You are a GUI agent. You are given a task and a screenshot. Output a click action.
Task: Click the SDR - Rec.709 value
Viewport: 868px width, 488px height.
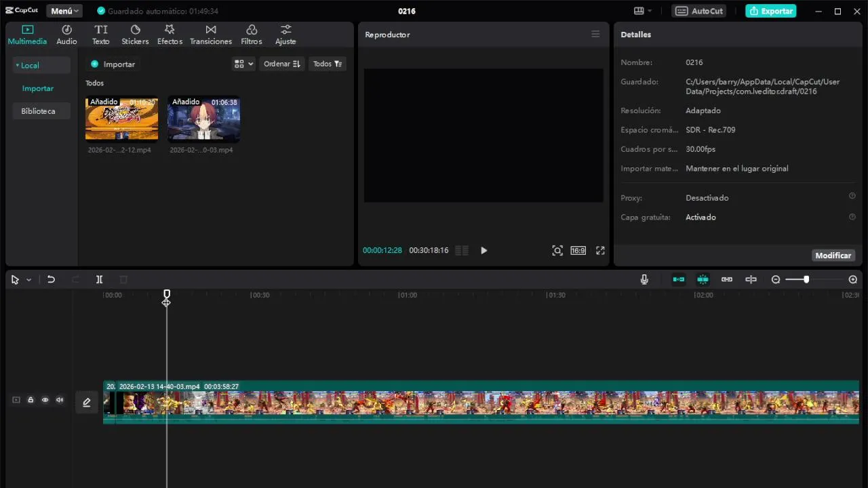(710, 129)
